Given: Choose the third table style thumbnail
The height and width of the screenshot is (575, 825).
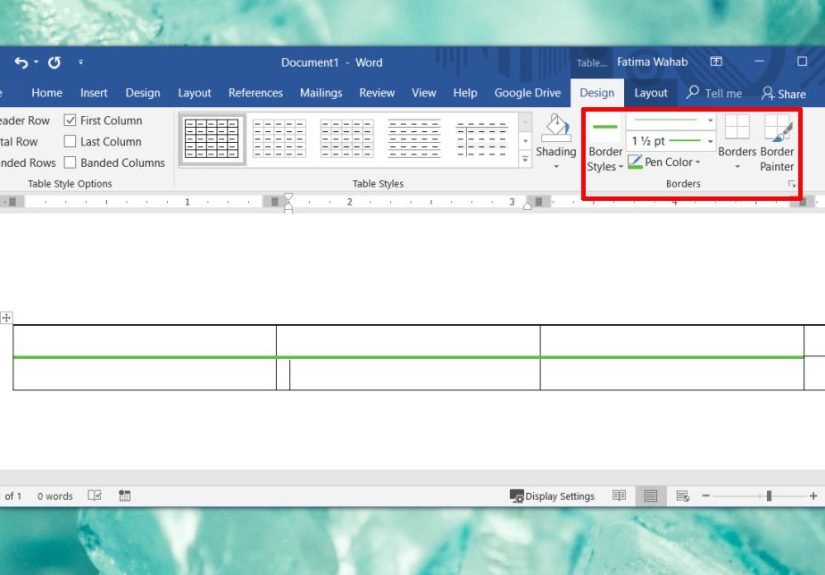Looking at the screenshot, I should click(x=347, y=139).
